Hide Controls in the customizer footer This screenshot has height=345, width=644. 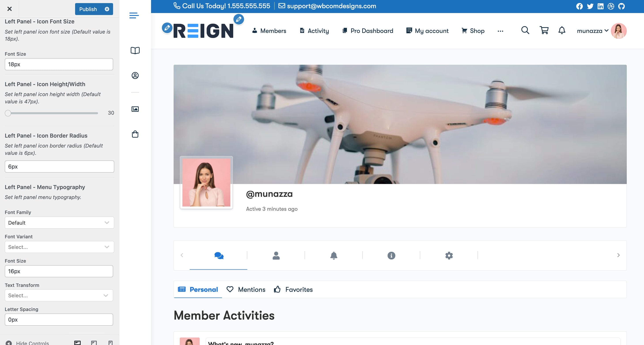pyautogui.click(x=28, y=343)
